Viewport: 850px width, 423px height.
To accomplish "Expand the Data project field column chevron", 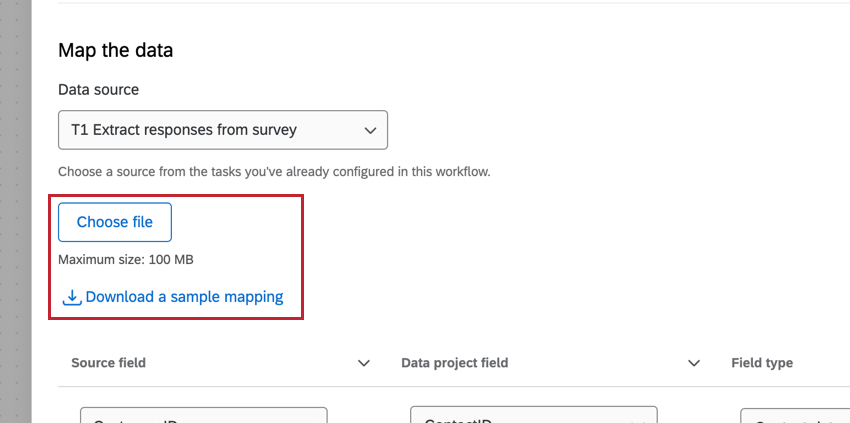I will 694,363.
